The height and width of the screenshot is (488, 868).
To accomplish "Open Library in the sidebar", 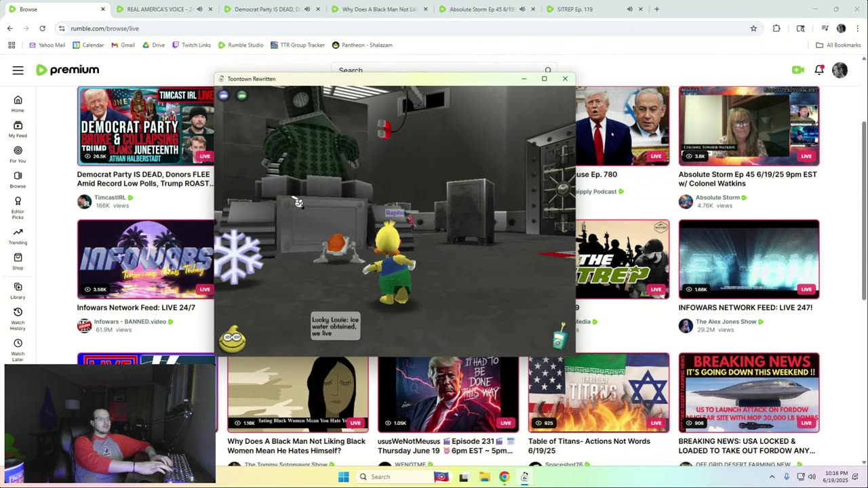I will coord(18,290).
